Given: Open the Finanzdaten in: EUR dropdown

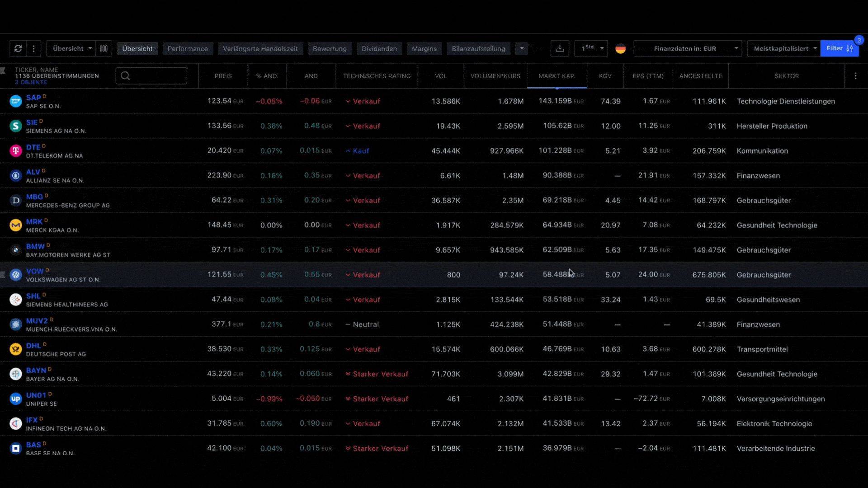Looking at the screenshot, I should coord(687,48).
